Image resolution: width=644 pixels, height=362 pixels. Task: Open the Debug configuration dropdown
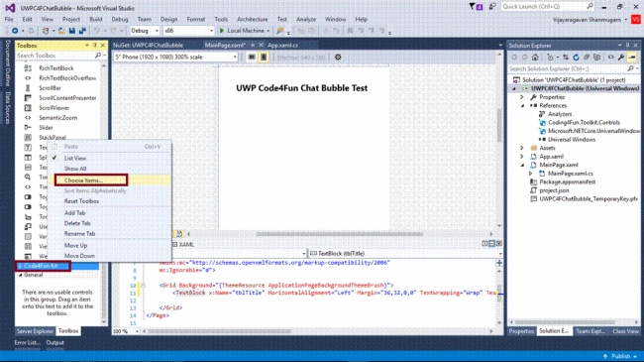click(145, 31)
